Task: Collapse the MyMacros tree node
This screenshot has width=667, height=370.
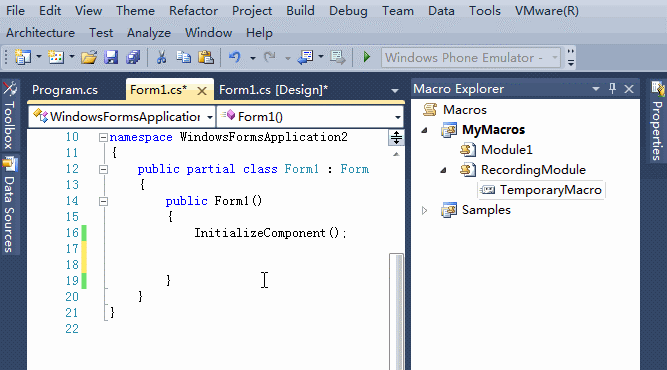Action: [x=425, y=130]
